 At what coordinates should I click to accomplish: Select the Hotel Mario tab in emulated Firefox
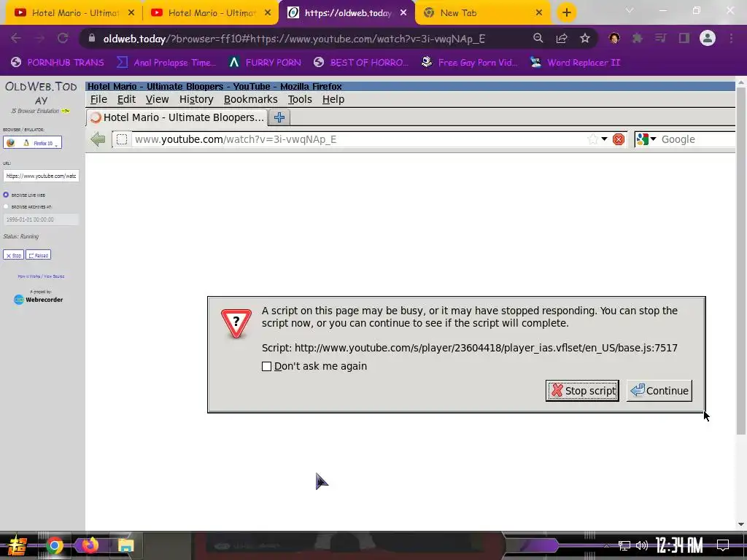pyautogui.click(x=177, y=117)
